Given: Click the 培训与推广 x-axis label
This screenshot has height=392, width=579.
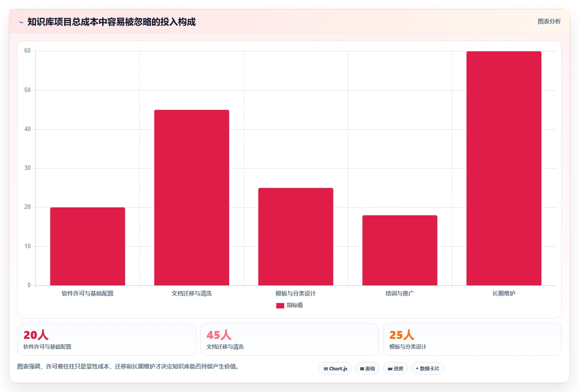Looking at the screenshot, I should point(400,293).
